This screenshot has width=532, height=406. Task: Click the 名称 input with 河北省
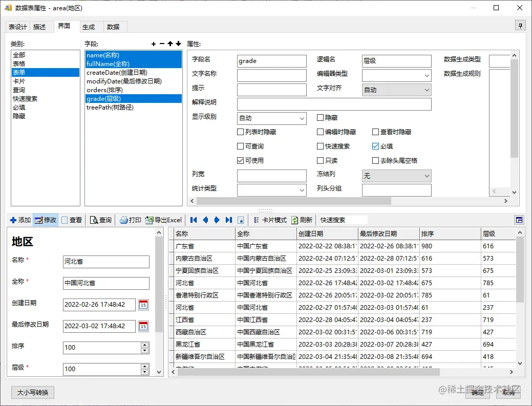click(x=106, y=262)
